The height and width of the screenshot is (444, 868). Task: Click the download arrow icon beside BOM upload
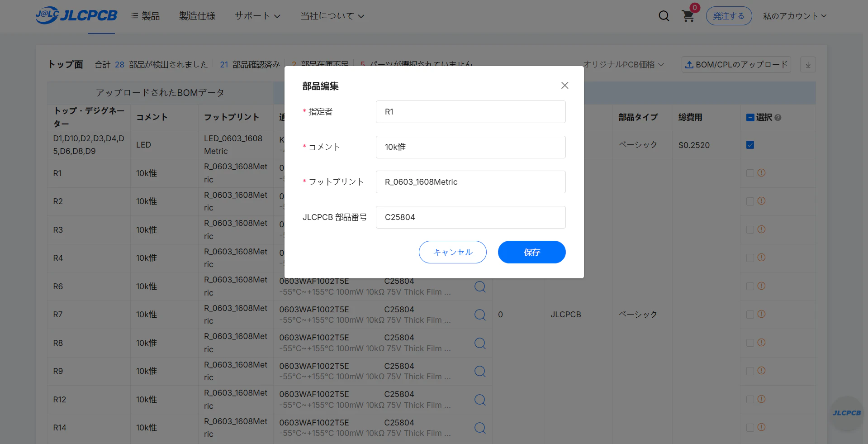point(808,65)
